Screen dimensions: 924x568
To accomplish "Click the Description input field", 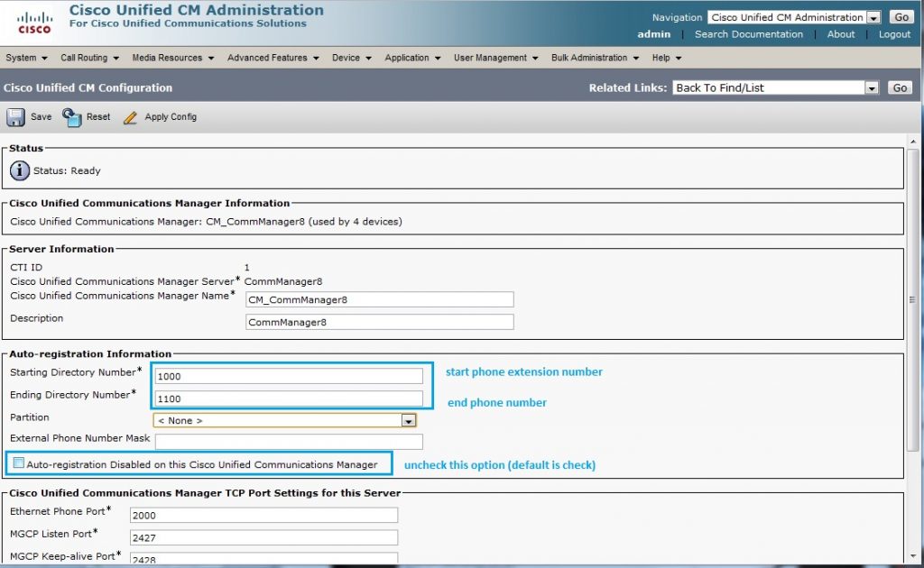I will [x=380, y=322].
